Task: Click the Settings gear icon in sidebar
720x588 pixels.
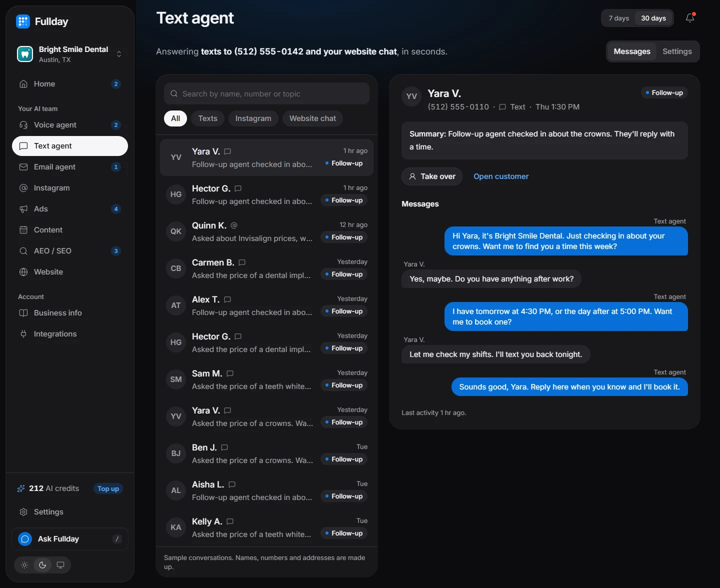Action: [x=23, y=512]
